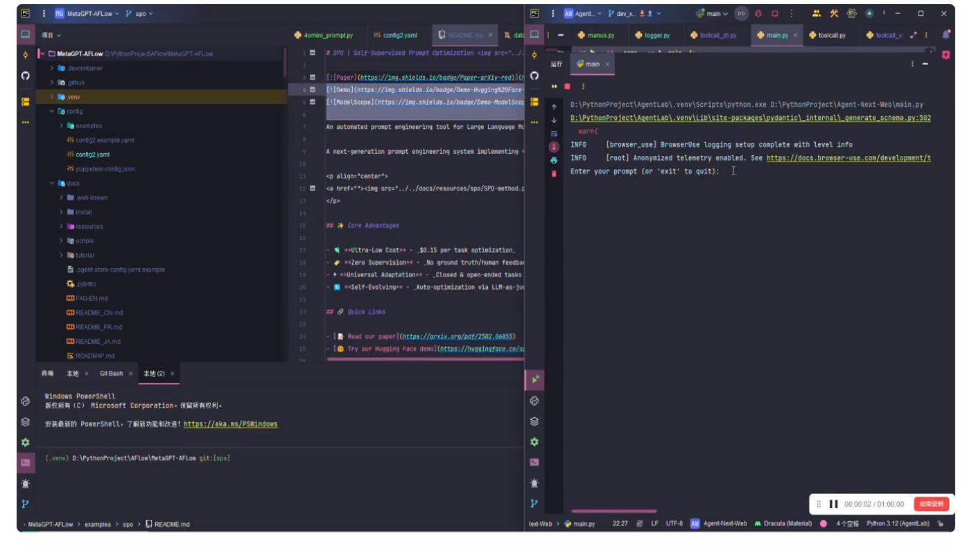Open the 项目 view dropdown in project panel
Image resolution: width=976 pixels, height=560 pixels.
tap(51, 35)
